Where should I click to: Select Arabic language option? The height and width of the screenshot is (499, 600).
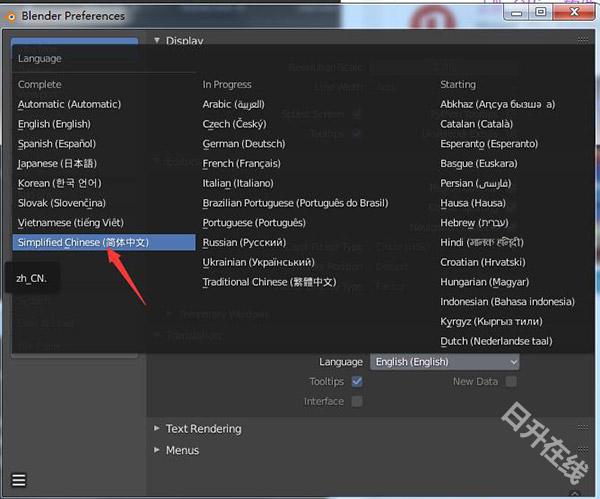233,104
